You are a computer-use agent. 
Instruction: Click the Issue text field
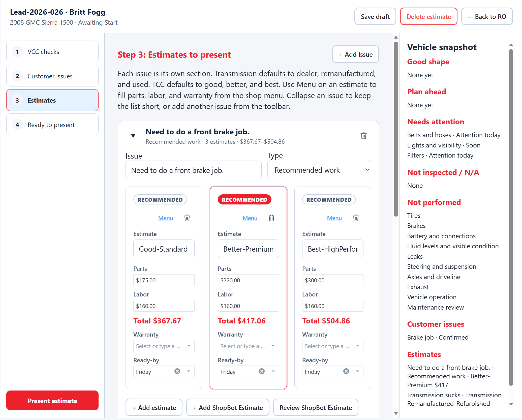click(x=194, y=170)
